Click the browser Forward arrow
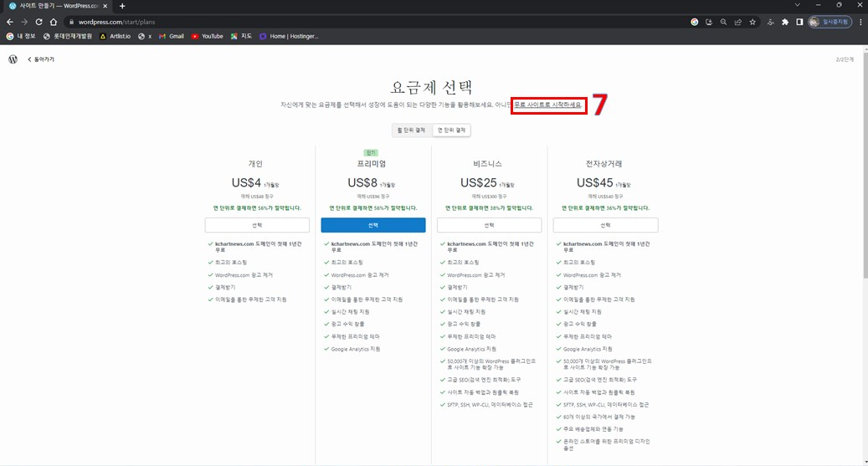The image size is (868, 466). pos(24,22)
